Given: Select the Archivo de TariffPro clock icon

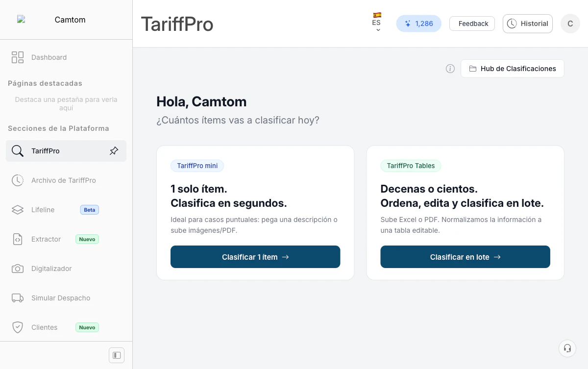Looking at the screenshot, I should [17, 180].
